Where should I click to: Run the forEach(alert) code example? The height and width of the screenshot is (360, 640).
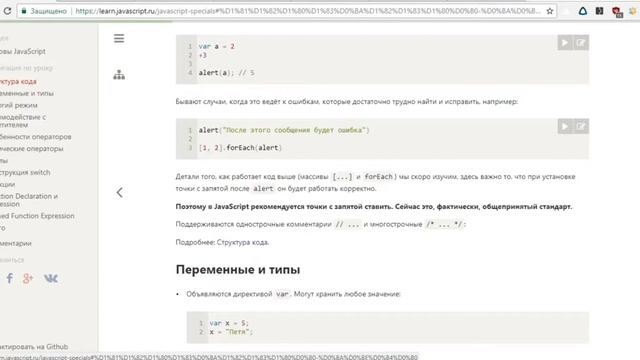565,126
